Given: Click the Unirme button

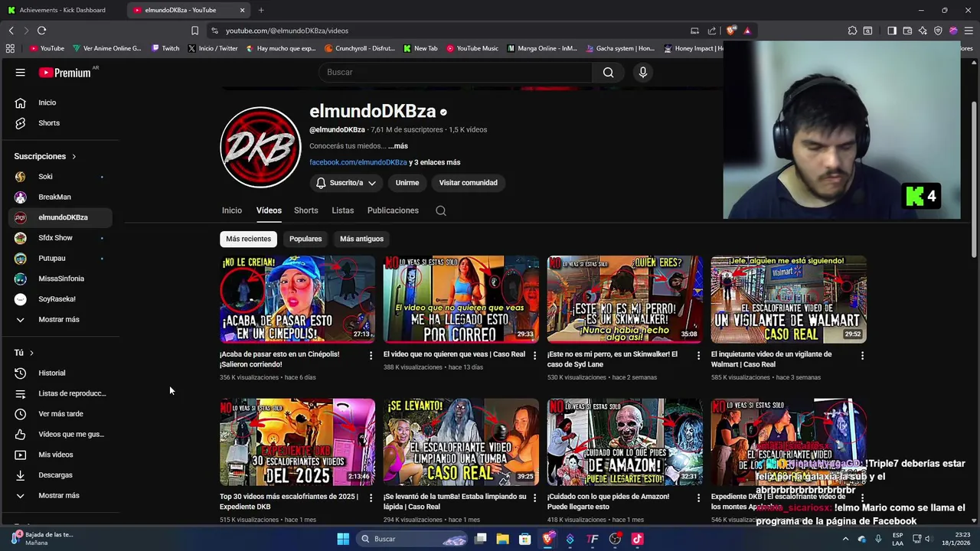Looking at the screenshot, I should coord(407,183).
